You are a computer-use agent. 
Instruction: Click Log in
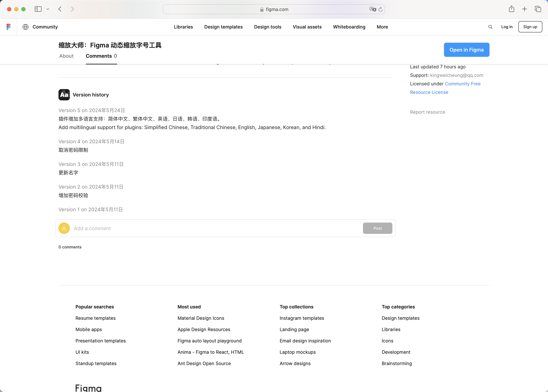click(507, 27)
